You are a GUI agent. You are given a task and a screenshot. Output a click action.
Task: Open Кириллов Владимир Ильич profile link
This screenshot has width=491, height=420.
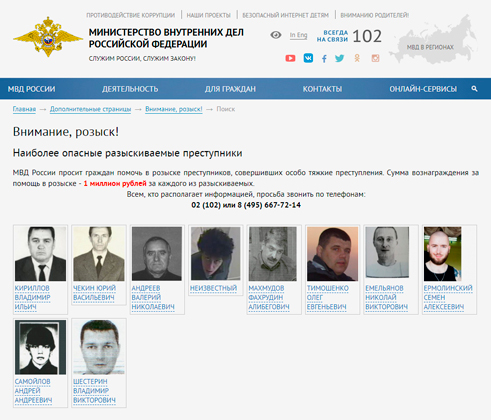32,297
